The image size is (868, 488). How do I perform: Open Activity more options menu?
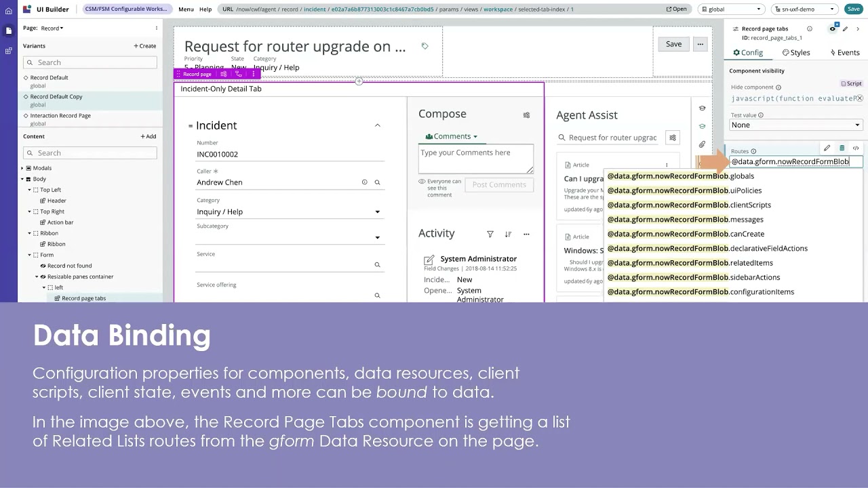526,234
